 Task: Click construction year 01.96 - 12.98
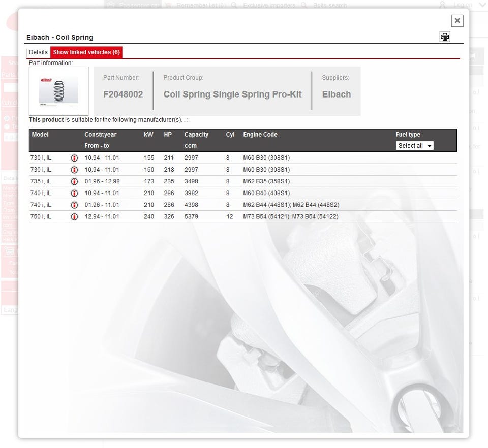pyautogui.click(x=102, y=181)
